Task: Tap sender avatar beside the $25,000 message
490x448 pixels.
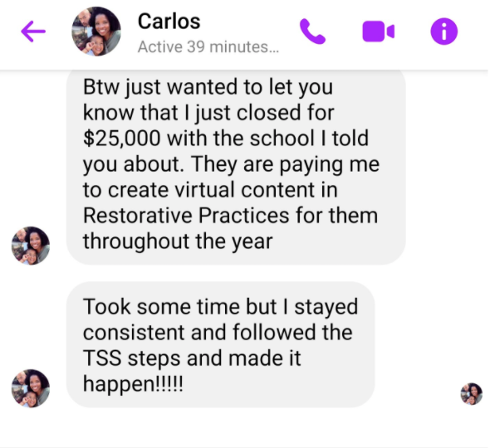Action: point(31,246)
